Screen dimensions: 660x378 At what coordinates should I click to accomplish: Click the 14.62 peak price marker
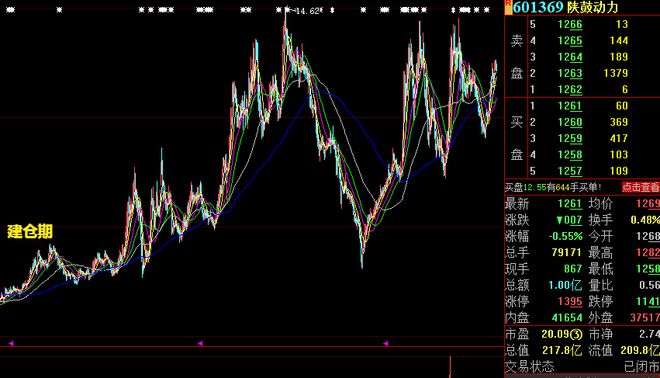point(308,11)
